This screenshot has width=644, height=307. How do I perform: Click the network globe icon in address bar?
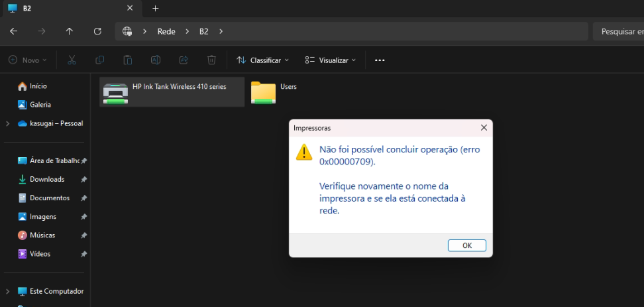point(127,31)
